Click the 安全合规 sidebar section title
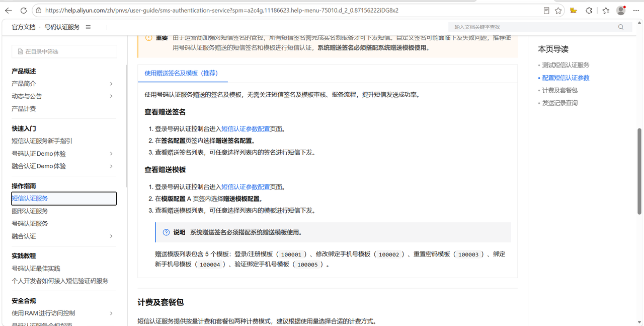 click(24, 301)
